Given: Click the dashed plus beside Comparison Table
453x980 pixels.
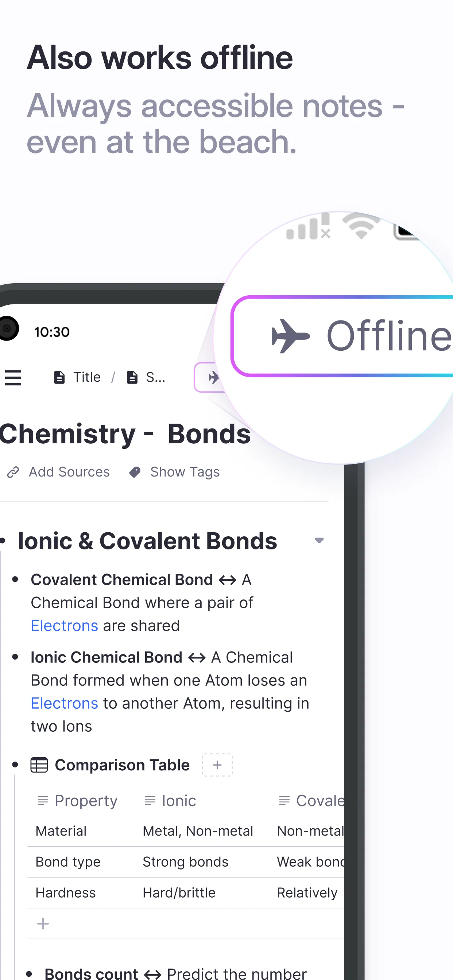Looking at the screenshot, I should [x=217, y=765].
